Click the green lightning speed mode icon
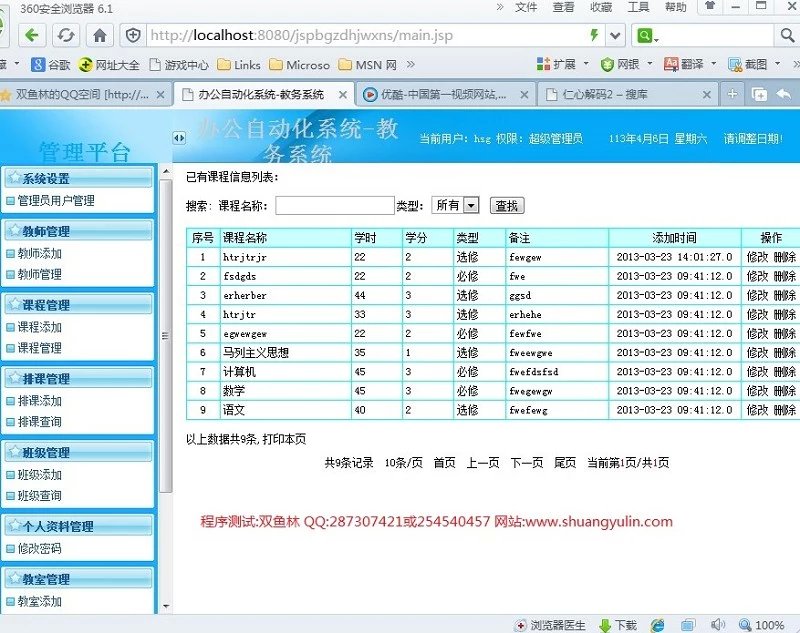This screenshot has width=800, height=633. (594, 35)
